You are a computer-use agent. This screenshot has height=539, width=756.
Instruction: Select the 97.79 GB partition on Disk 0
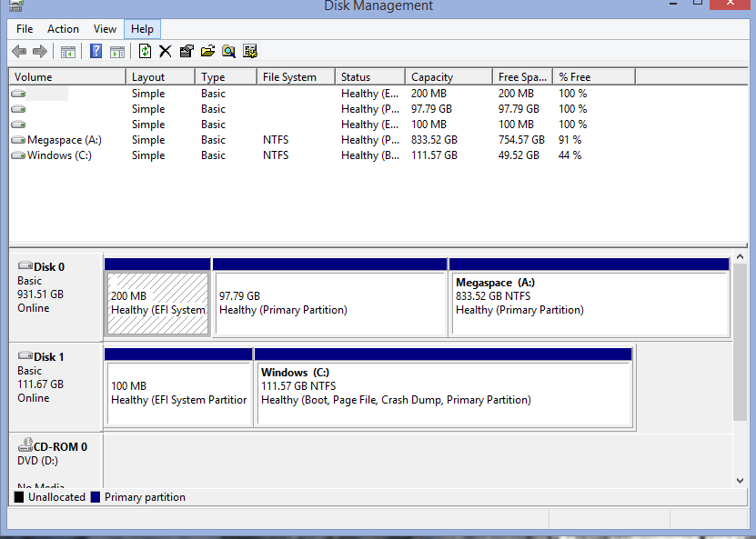pyautogui.click(x=328, y=304)
